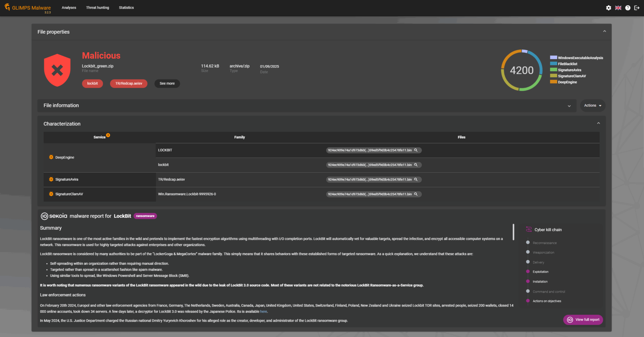Click the SignatureAvira bug icon
The image size is (644, 337).
click(51, 179)
